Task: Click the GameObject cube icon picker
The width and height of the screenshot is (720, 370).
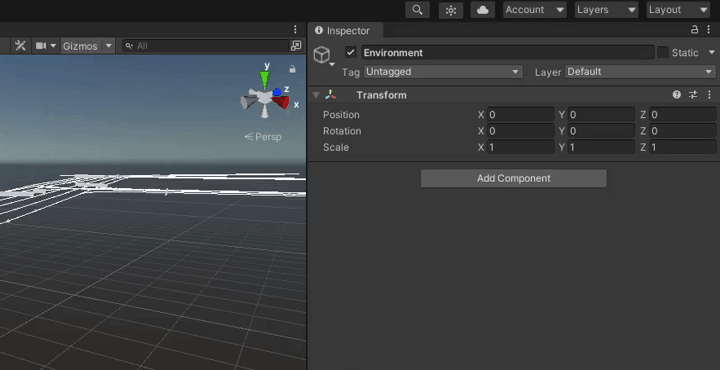Action: (x=323, y=56)
